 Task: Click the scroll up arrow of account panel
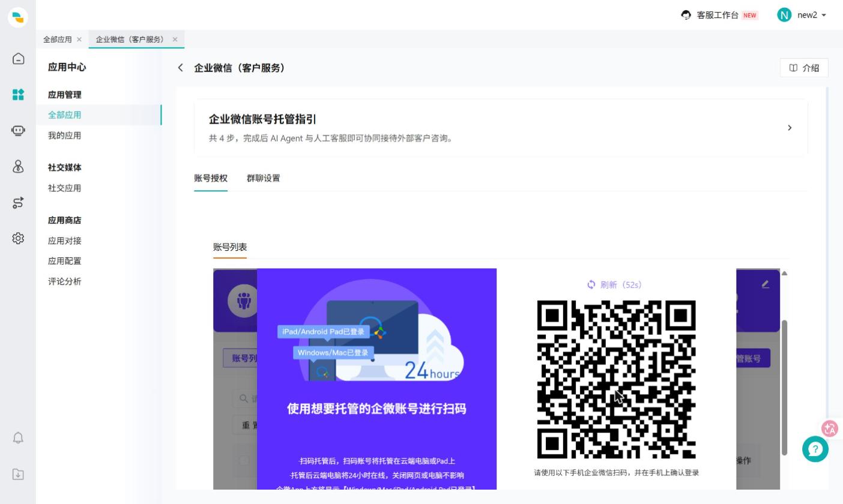(x=784, y=273)
